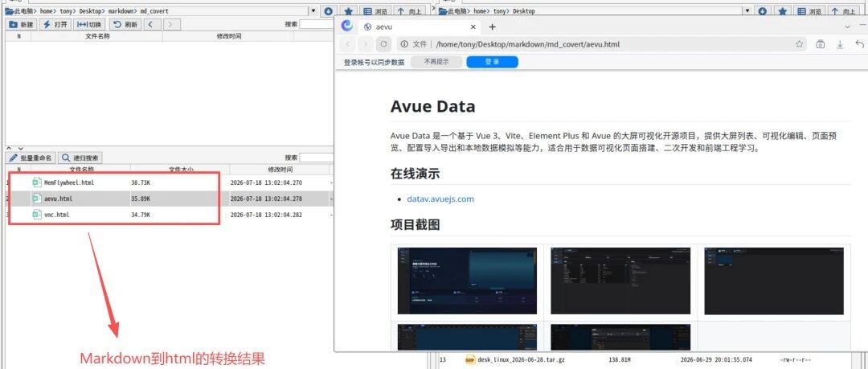Click blue 登录 button
Viewport: 868px width, 369px height.
pyautogui.click(x=492, y=62)
